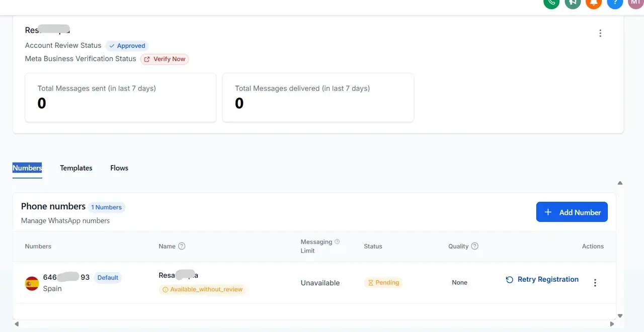Click the Meta Business Verification Status label
644x332 pixels.
point(80,59)
